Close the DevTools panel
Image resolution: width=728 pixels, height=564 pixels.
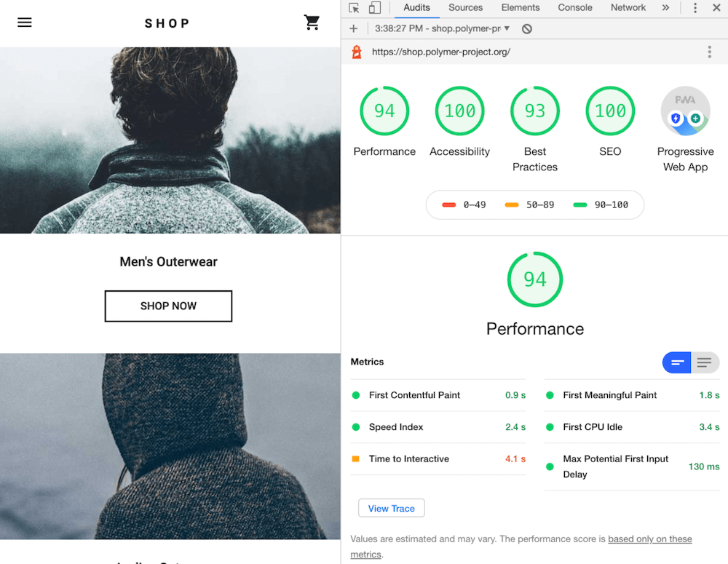(716, 7)
